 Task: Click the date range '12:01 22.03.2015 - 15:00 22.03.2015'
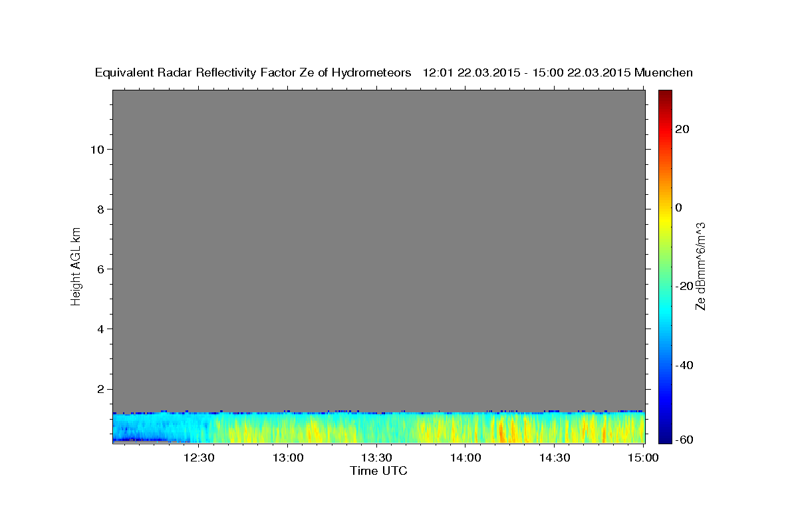click(x=526, y=72)
